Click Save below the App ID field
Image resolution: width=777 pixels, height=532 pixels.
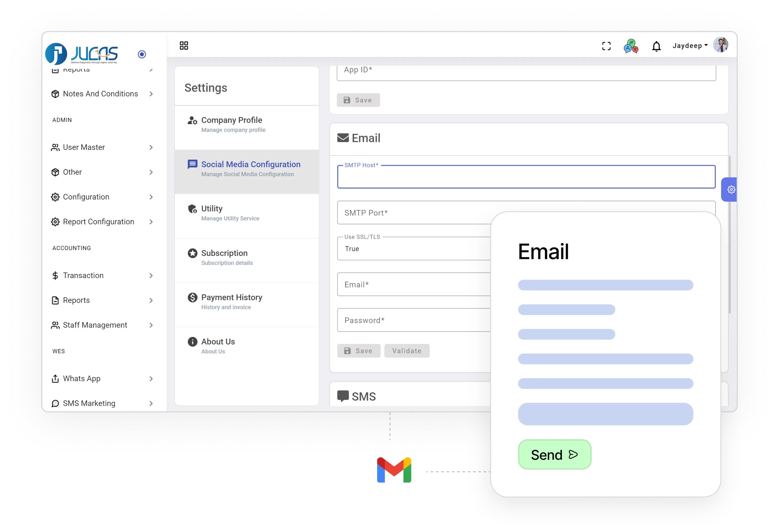coord(358,100)
